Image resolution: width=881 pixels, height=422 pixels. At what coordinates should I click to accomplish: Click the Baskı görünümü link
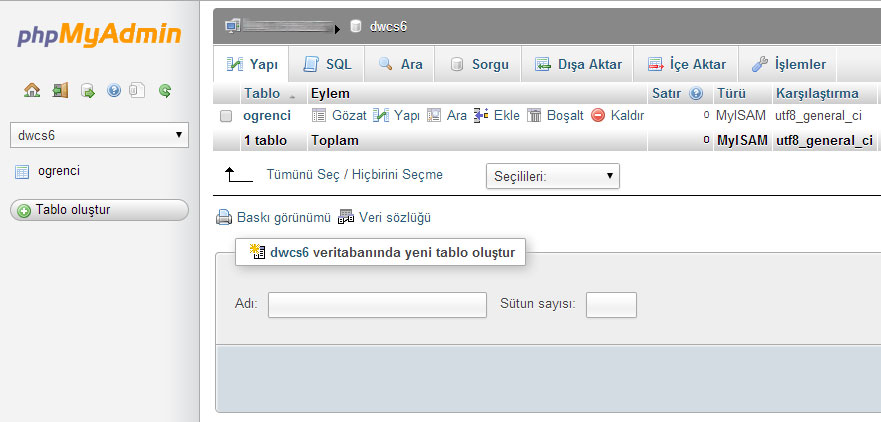(x=284, y=217)
